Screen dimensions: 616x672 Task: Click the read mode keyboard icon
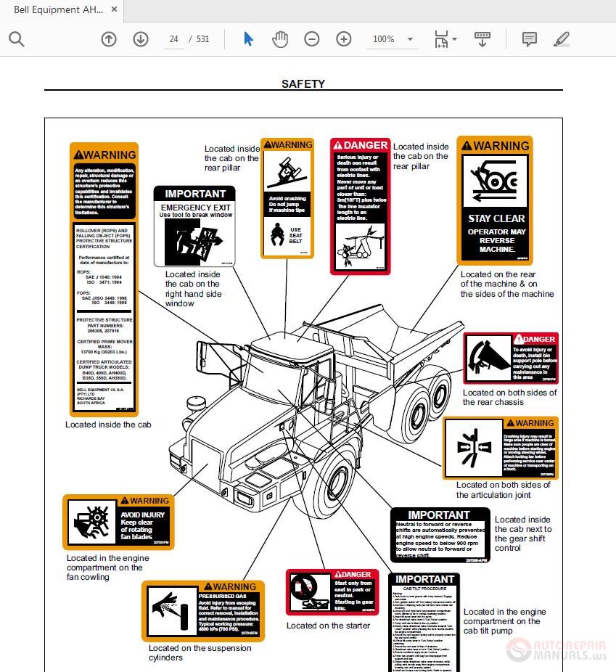[x=482, y=39]
